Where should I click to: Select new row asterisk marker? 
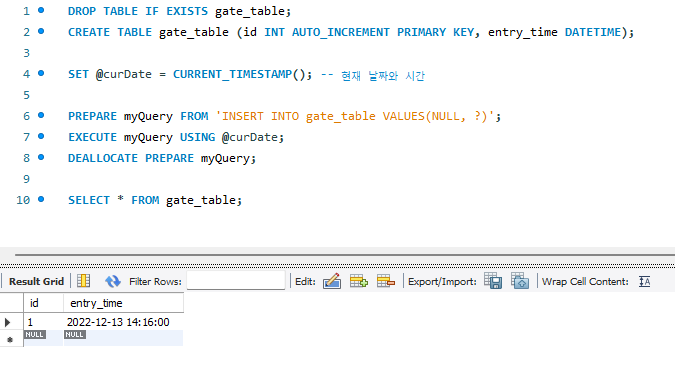(10, 340)
